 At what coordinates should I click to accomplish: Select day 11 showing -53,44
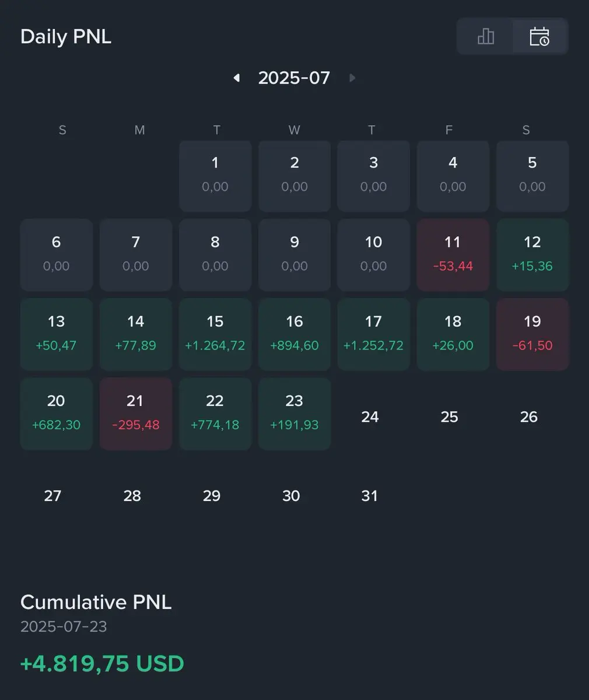click(x=453, y=255)
